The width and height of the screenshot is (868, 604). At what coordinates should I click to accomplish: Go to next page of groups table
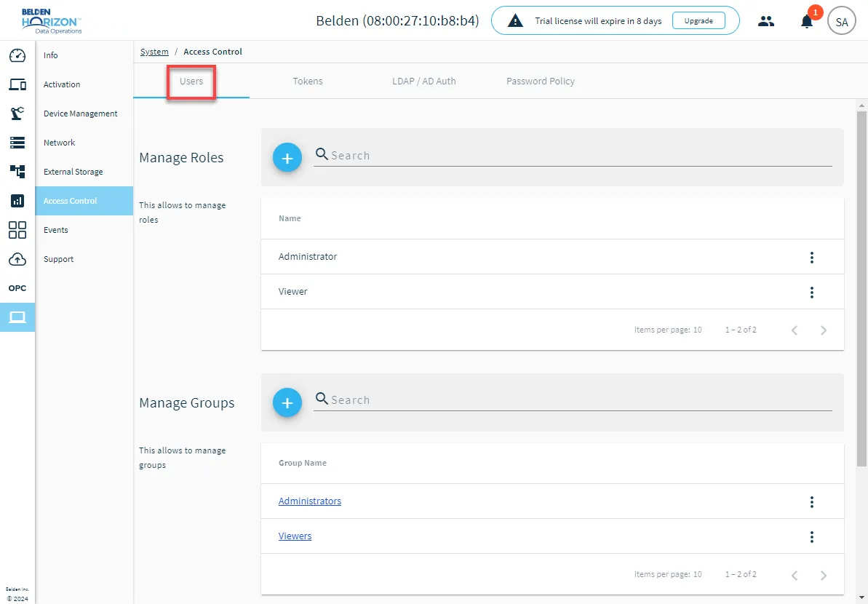[823, 575]
